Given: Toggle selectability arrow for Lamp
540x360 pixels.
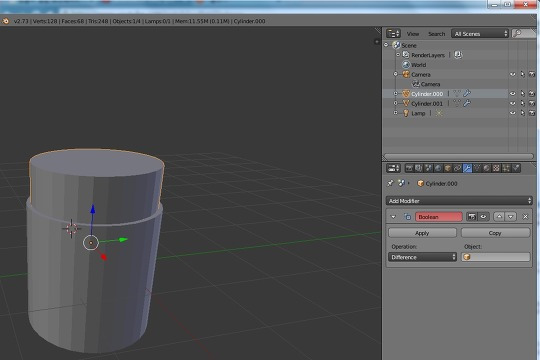Looking at the screenshot, I should (522, 113).
